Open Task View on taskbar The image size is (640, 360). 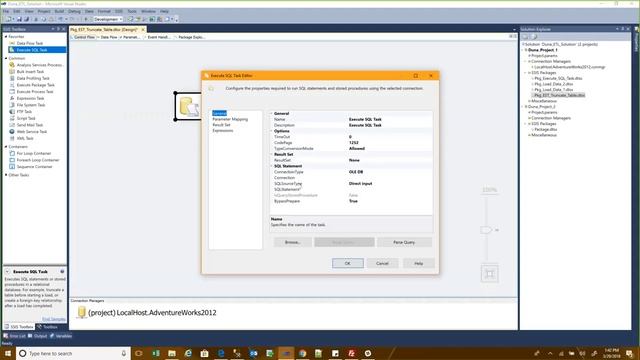[139, 353]
